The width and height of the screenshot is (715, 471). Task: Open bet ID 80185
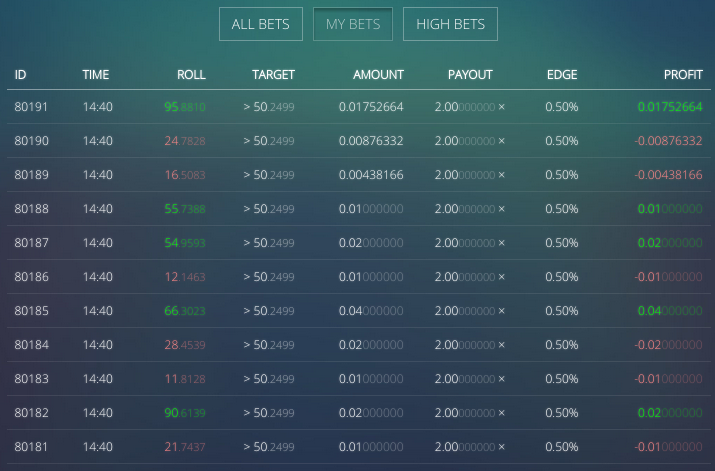31,311
